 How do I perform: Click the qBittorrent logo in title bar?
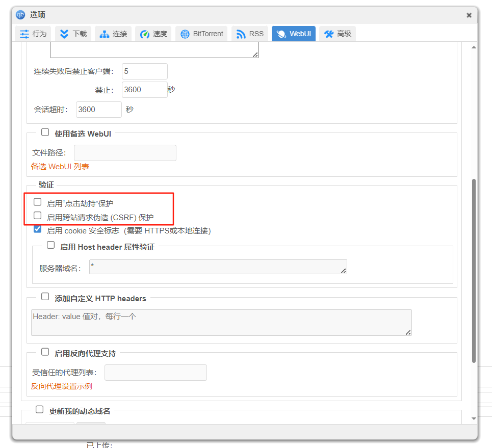[x=21, y=14]
